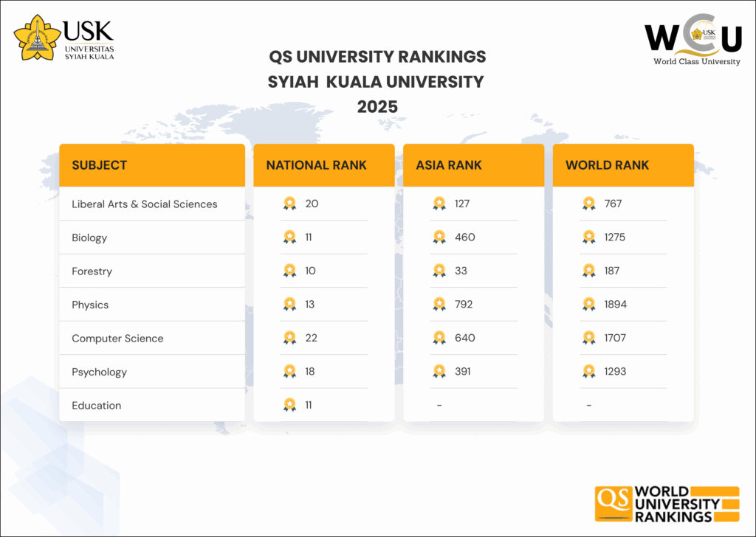
Task: Select world rank value 1293
Action: click(x=615, y=371)
